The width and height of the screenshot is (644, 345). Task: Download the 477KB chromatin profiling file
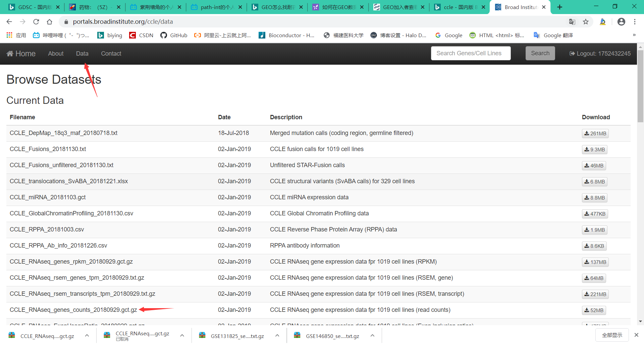coord(595,214)
